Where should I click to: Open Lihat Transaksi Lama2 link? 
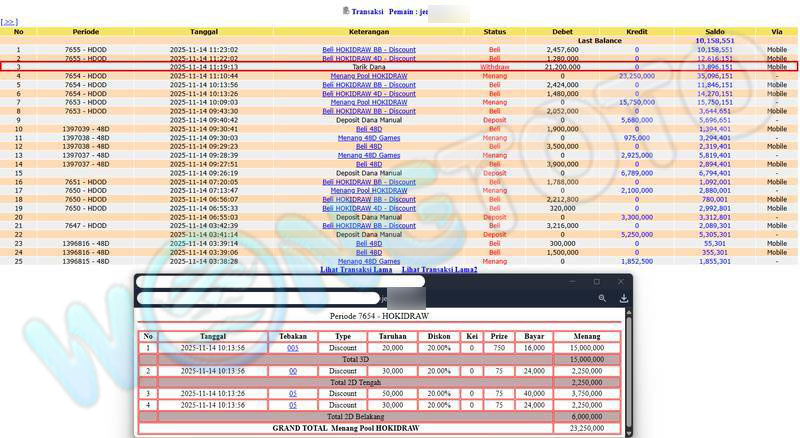(439, 270)
